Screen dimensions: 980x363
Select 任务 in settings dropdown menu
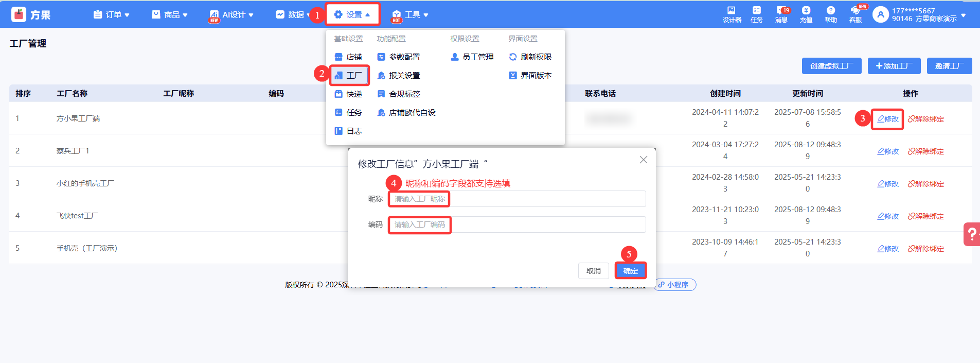click(348, 113)
